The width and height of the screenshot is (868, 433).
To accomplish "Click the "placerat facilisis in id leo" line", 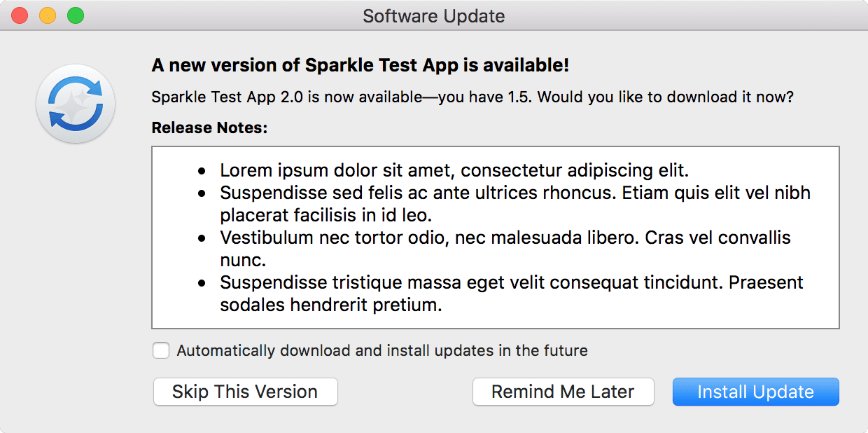I will 327,214.
